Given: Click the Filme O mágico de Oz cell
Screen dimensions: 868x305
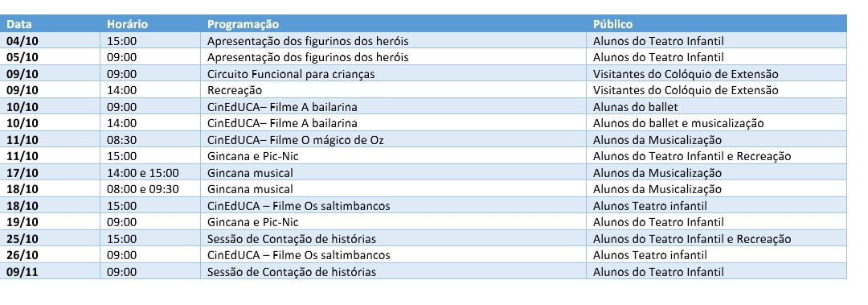Looking at the screenshot, I should [393, 140].
